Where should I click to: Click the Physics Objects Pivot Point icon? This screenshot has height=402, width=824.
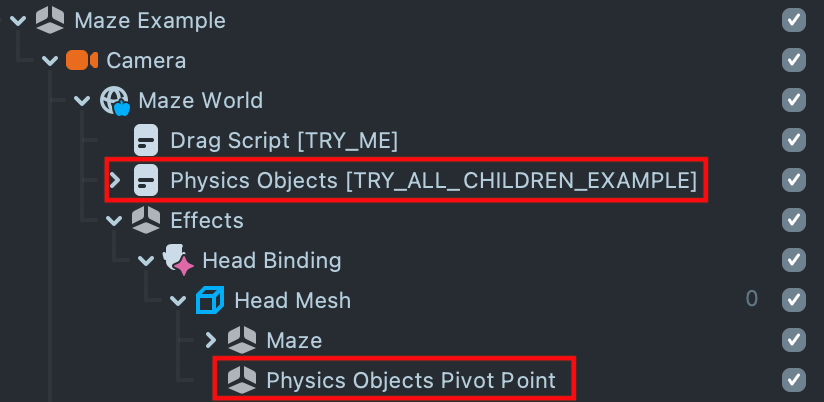coord(242,380)
